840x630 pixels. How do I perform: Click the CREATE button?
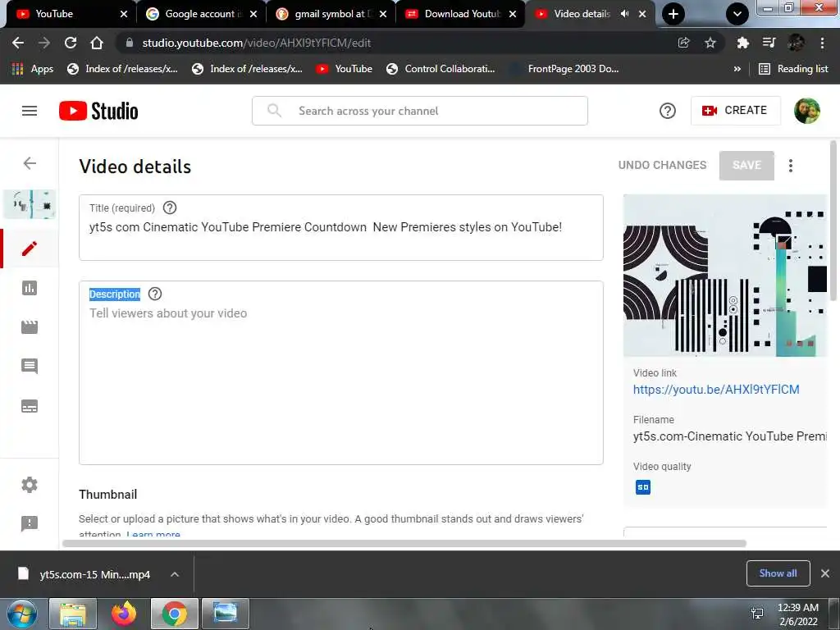point(735,111)
